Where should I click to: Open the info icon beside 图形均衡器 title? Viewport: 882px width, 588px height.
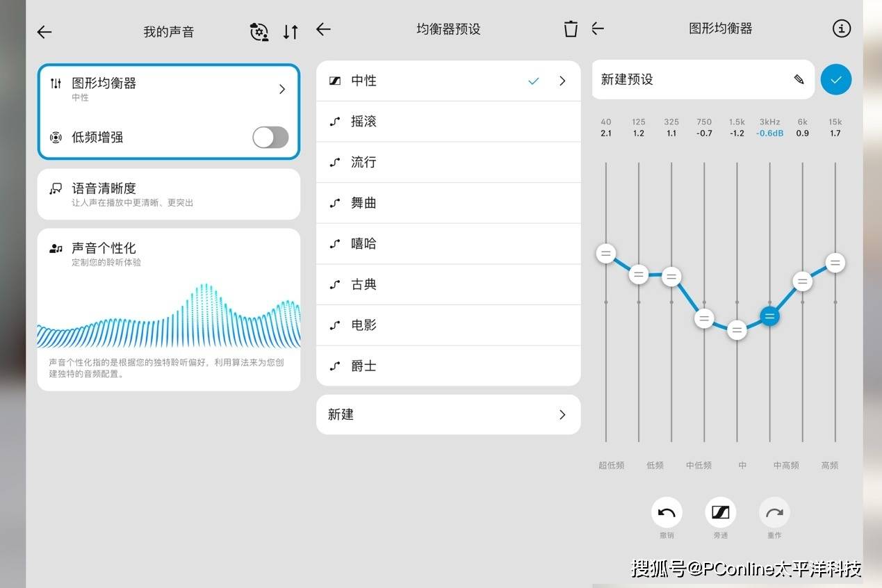point(842,28)
